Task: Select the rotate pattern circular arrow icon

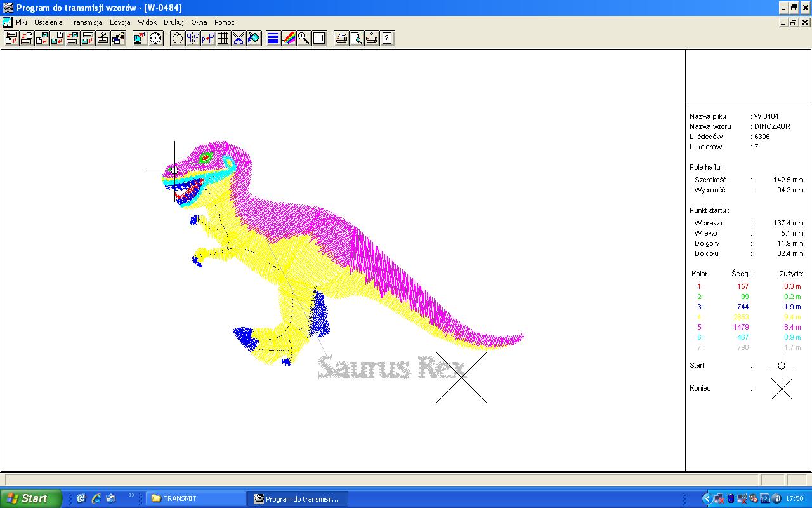Action: point(178,38)
